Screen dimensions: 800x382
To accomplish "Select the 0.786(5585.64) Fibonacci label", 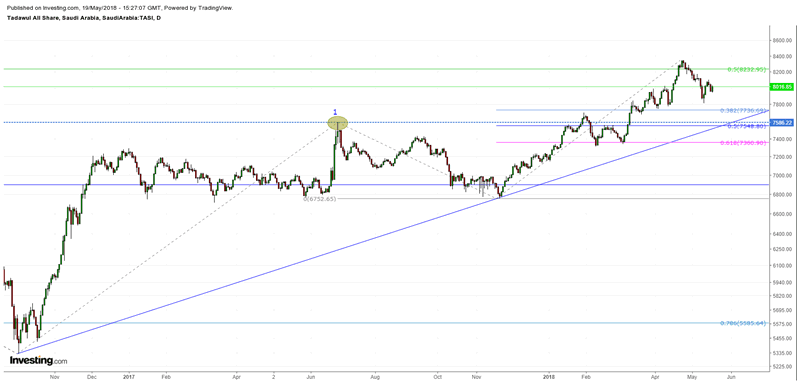I will pos(743,323).
